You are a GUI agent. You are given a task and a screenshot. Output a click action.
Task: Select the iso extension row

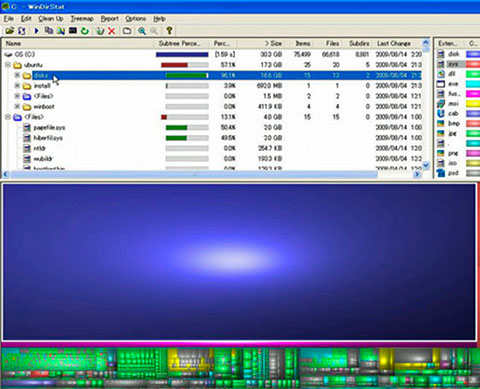pos(457,163)
